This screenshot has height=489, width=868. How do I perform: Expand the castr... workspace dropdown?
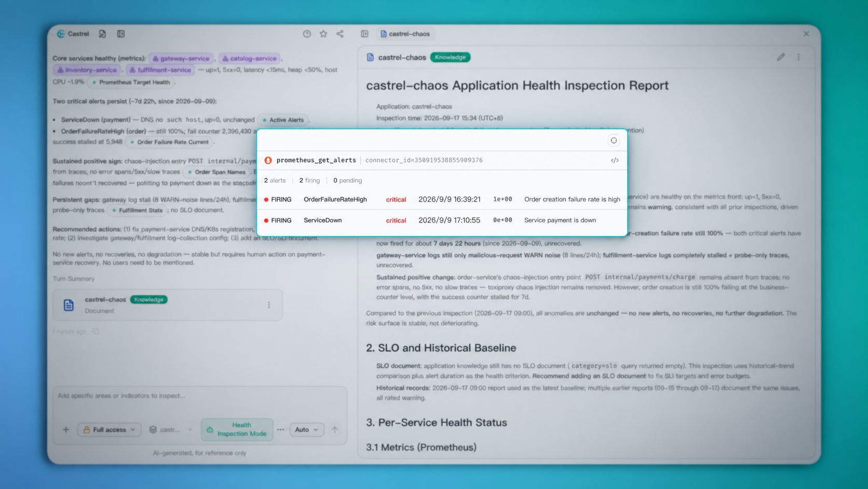pyautogui.click(x=171, y=430)
